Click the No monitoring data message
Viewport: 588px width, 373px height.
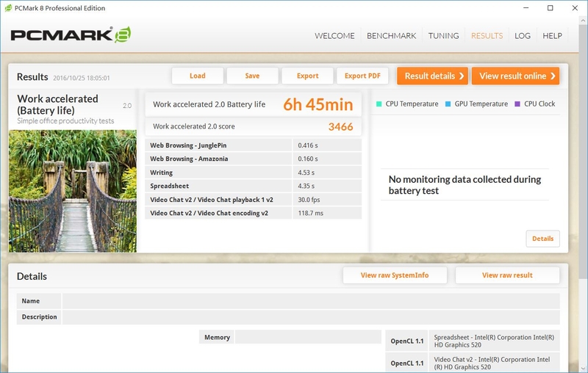(x=465, y=184)
